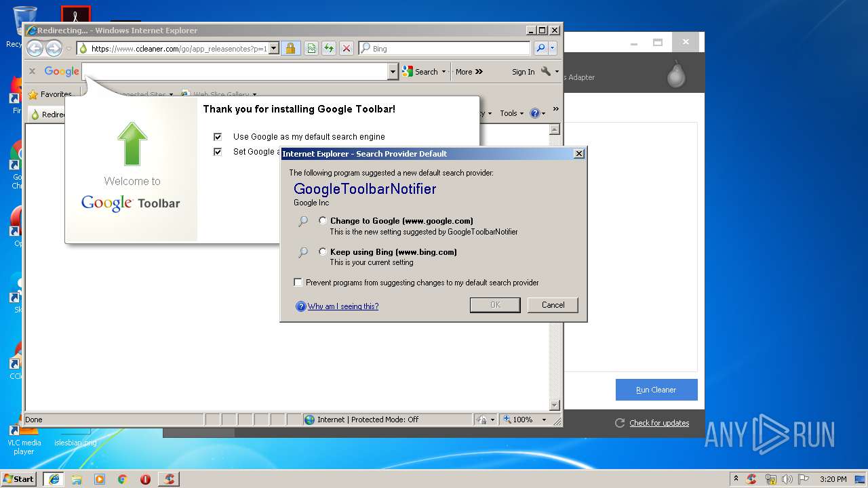Go back using IE Back arrow

(x=35, y=48)
